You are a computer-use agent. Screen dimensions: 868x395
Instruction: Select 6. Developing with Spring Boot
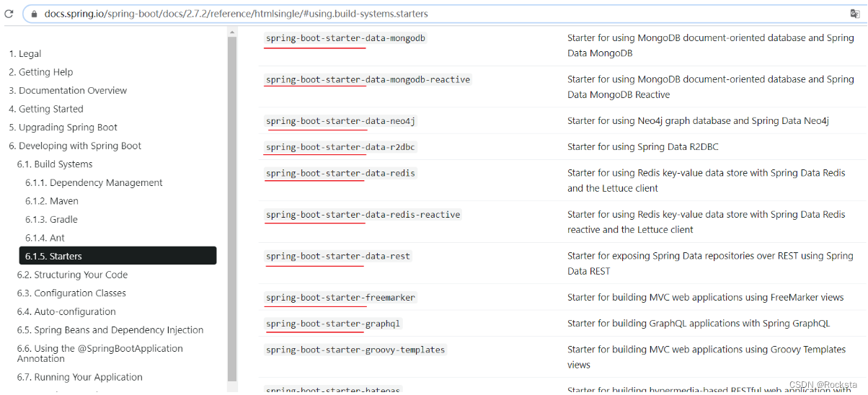[75, 146]
